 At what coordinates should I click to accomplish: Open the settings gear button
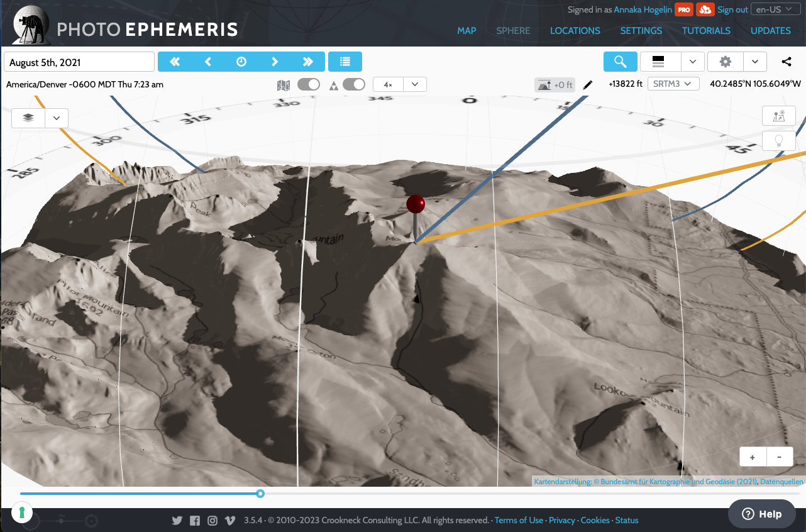point(726,62)
